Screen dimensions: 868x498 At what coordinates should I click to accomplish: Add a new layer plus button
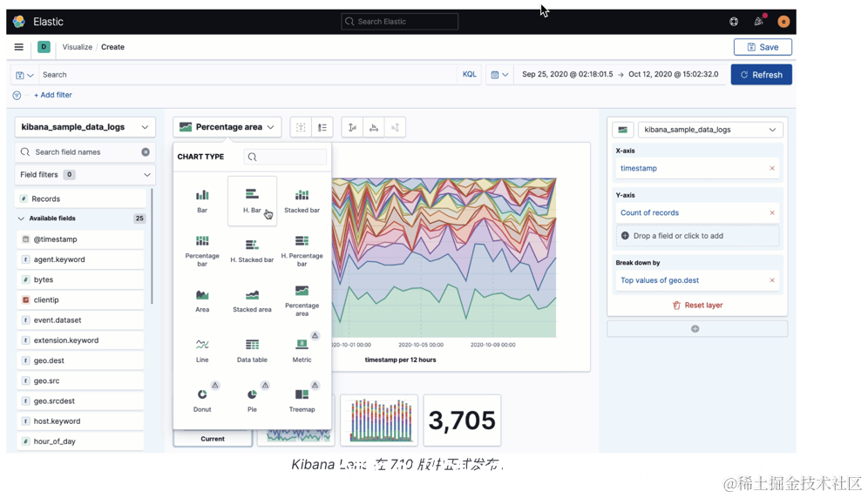pyautogui.click(x=697, y=329)
